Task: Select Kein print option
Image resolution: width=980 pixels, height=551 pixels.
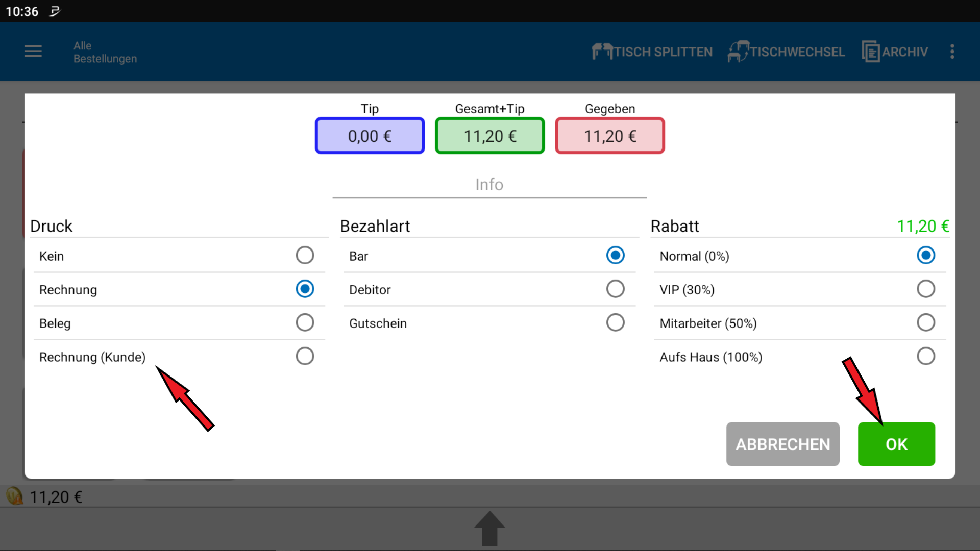Action: tap(305, 255)
